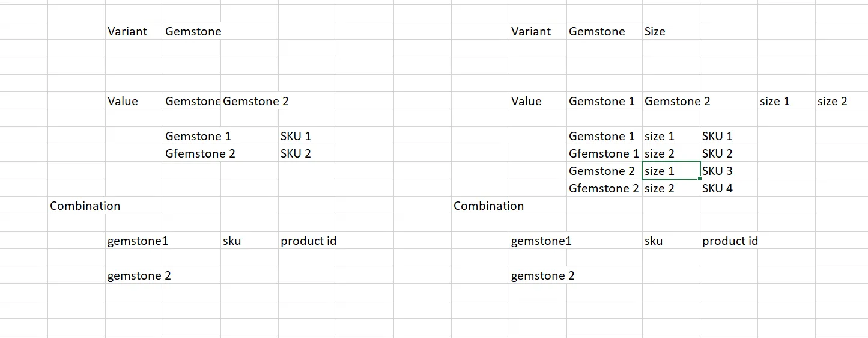Select the Size header cell
This screenshot has width=868, height=338.
[655, 32]
